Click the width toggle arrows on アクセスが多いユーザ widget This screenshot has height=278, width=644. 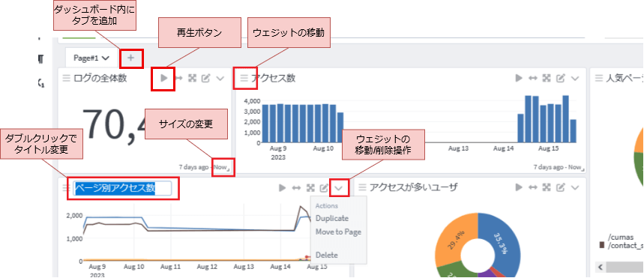[533, 187]
